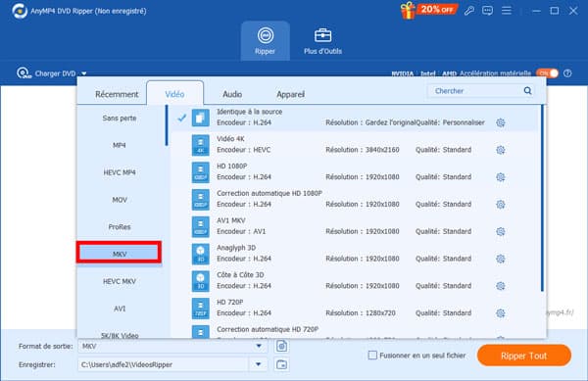Image resolution: width=588 pixels, height=381 pixels.
Task: Click the Ripper Tout button
Action: point(524,356)
